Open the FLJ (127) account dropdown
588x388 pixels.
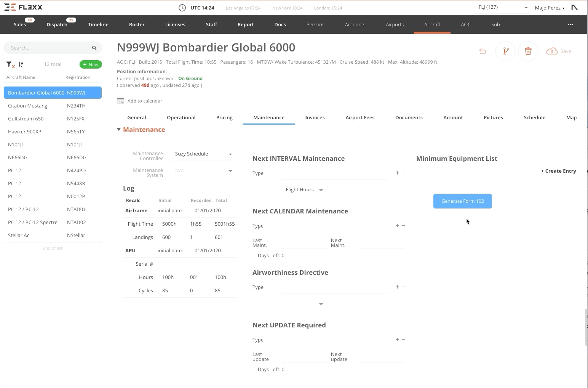[x=526, y=8]
